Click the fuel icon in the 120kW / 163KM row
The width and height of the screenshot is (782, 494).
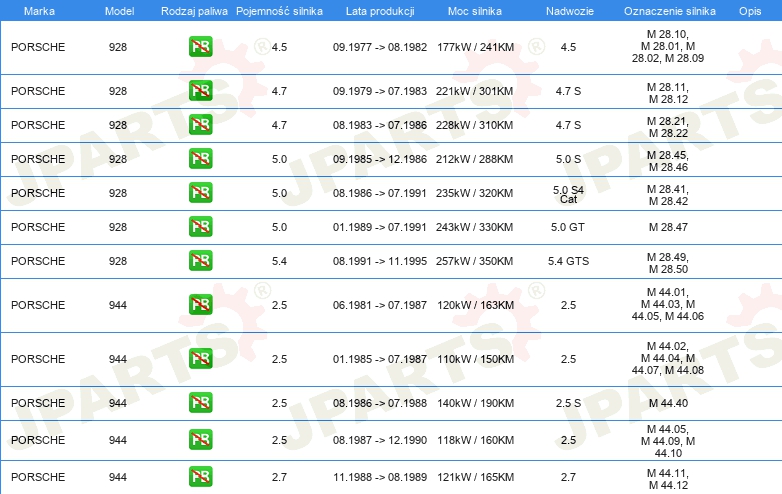[x=200, y=305]
